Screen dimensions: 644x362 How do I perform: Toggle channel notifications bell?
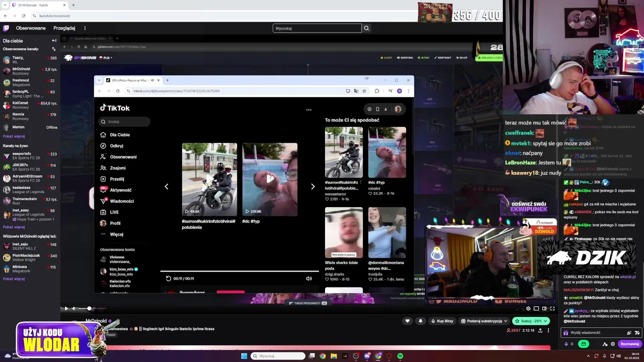[x=421, y=321]
